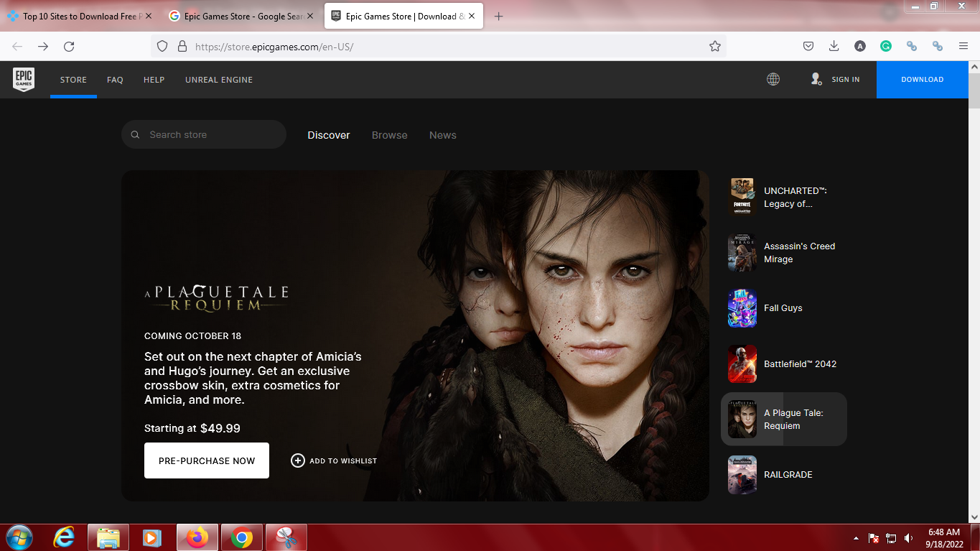This screenshot has height=551, width=980.
Task: Open the Store nav item
Action: [x=73, y=80]
